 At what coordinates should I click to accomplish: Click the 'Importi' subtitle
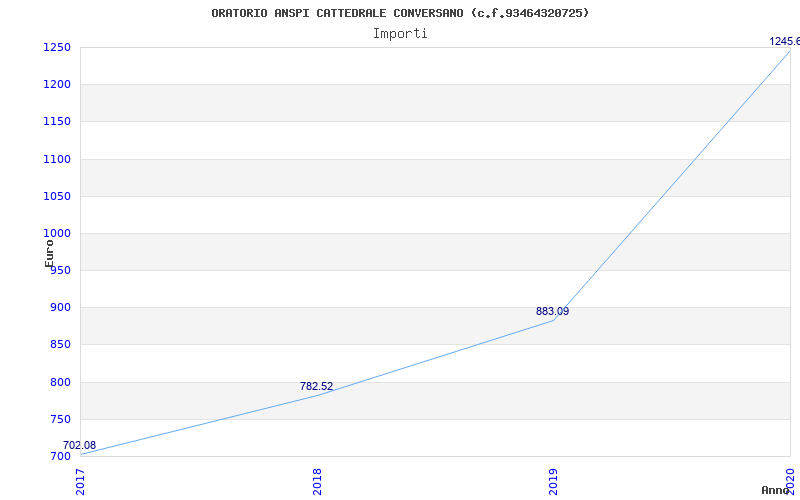[x=400, y=34]
